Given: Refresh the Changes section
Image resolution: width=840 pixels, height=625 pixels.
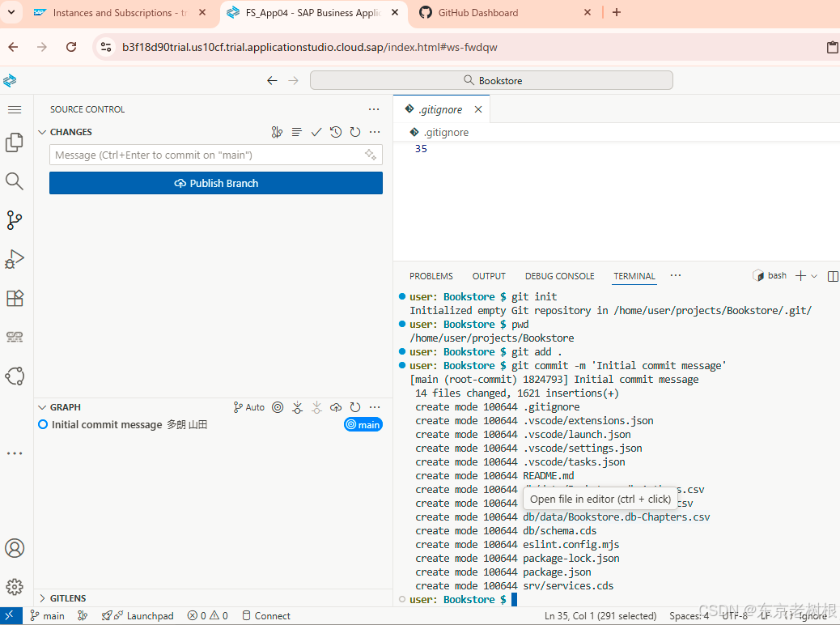Looking at the screenshot, I should (x=355, y=132).
